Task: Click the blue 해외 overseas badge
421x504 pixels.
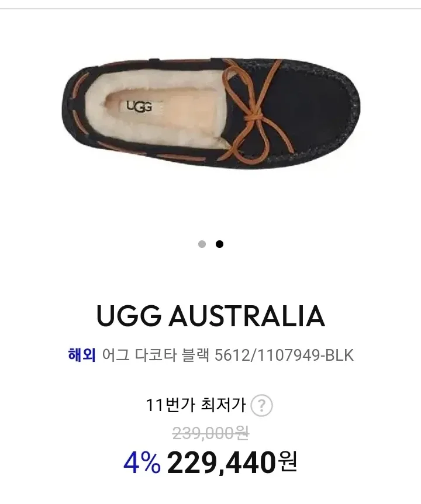Action: tap(82, 355)
